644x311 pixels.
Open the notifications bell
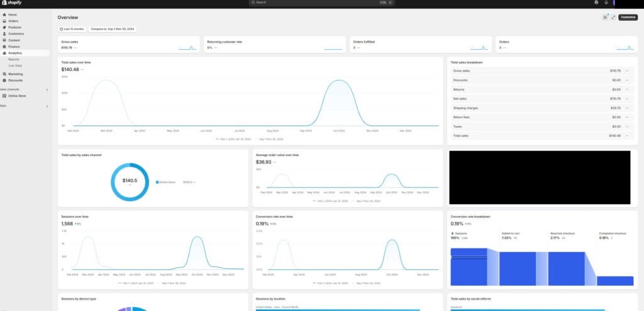click(x=606, y=3)
